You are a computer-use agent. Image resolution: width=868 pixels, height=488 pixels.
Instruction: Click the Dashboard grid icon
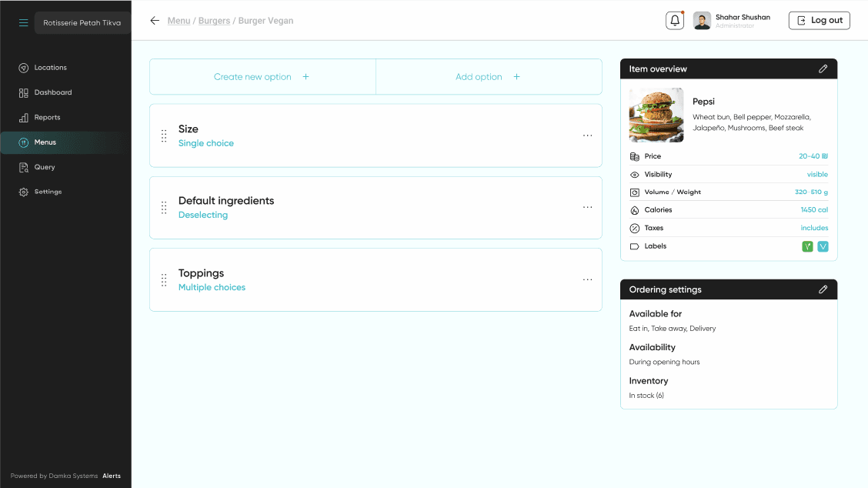click(x=23, y=93)
